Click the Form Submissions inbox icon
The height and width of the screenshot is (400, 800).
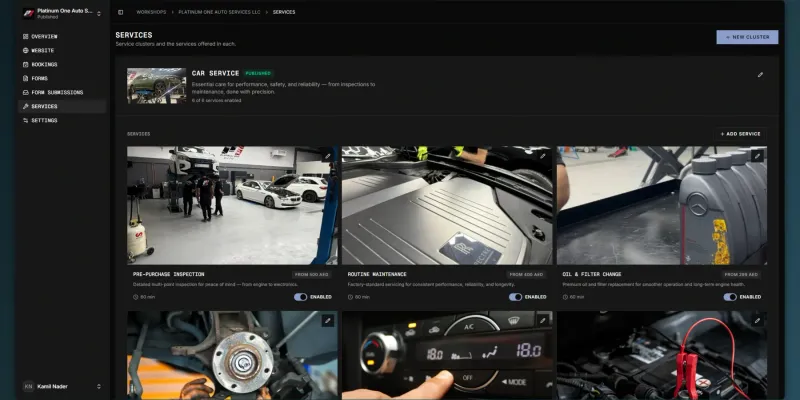tap(26, 92)
